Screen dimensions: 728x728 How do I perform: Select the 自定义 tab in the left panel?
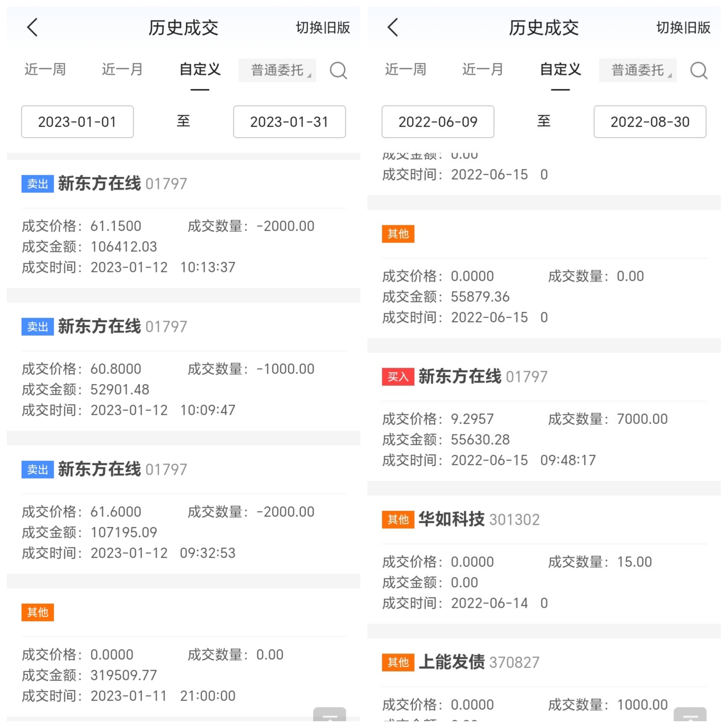[x=200, y=70]
